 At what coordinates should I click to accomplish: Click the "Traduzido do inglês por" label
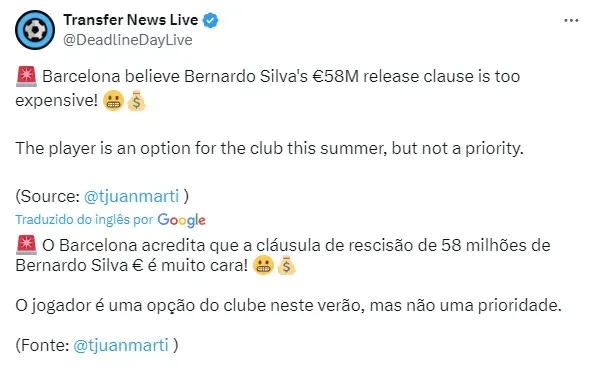[84, 220]
